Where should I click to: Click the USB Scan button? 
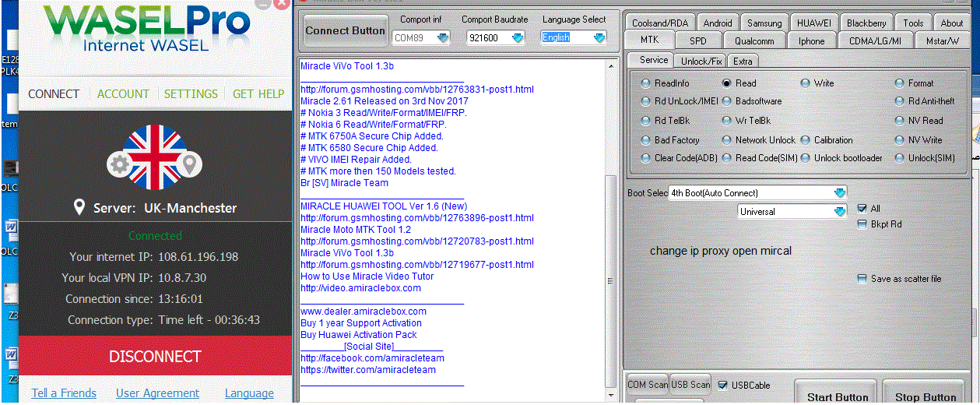(x=690, y=384)
